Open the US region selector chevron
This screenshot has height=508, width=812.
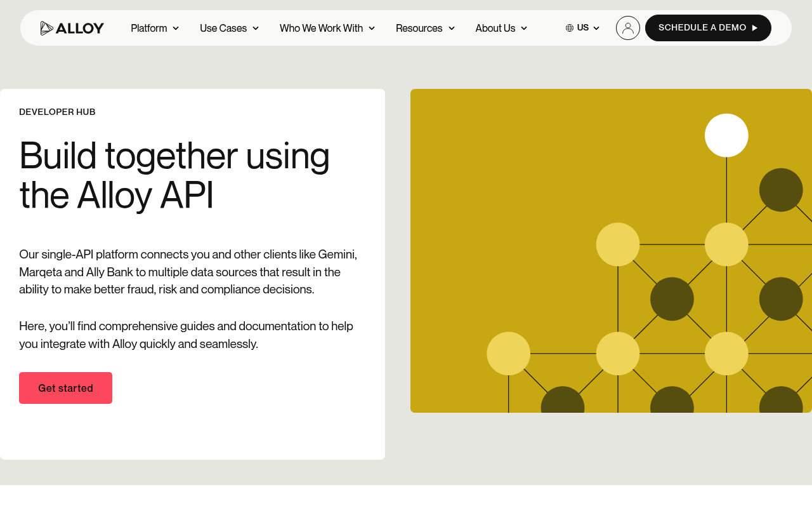tap(596, 28)
